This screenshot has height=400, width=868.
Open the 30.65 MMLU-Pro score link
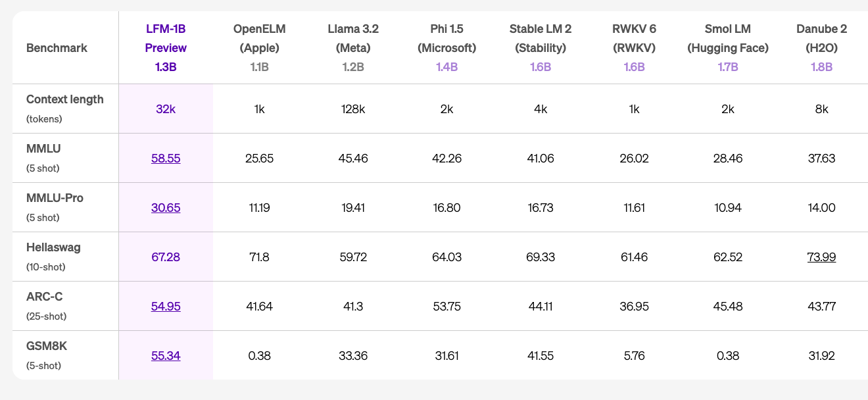click(x=166, y=208)
